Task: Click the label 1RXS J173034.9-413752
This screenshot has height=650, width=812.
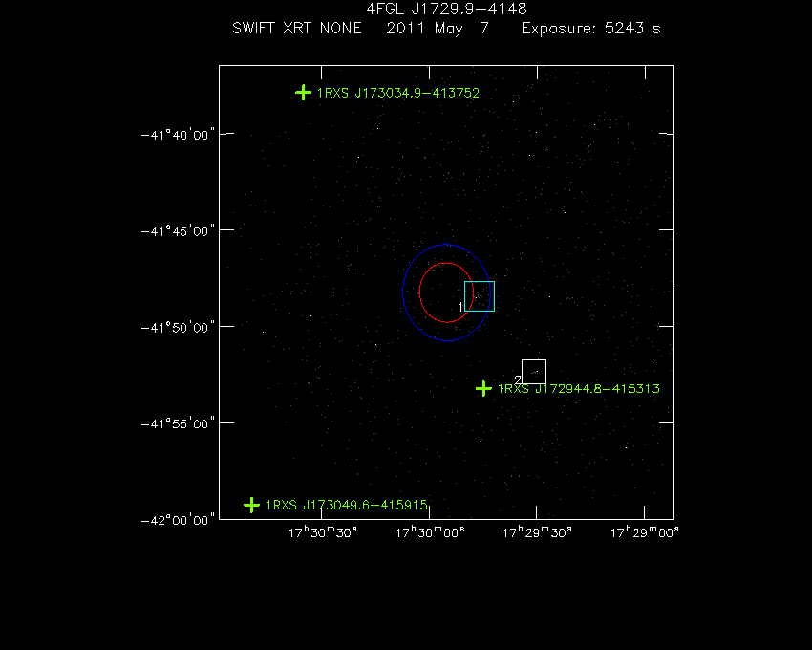Action: (x=397, y=93)
